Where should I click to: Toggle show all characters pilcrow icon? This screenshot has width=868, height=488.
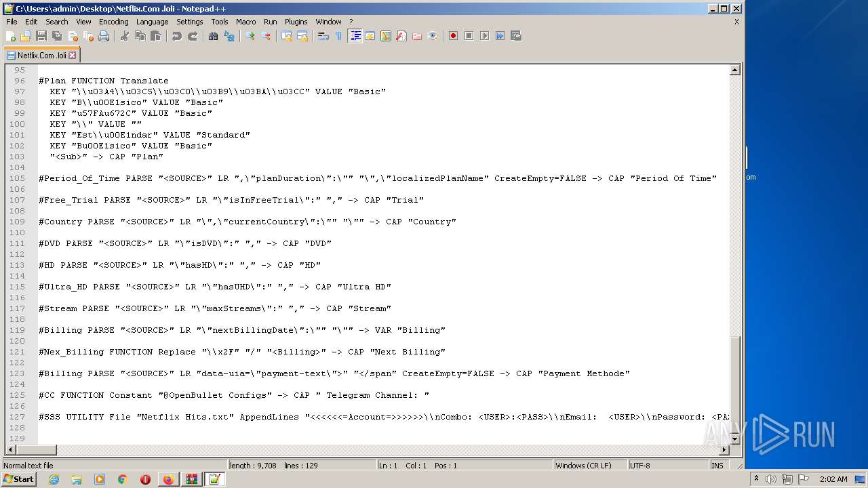pyautogui.click(x=339, y=36)
